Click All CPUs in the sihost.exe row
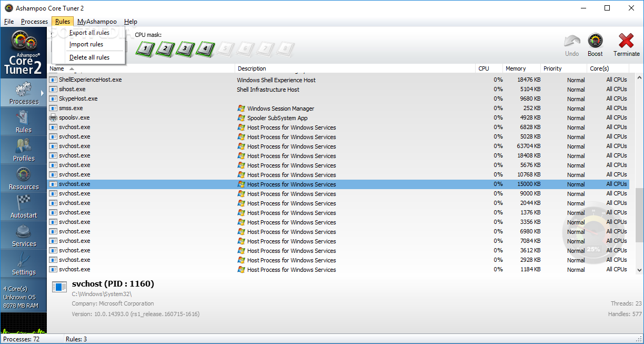 pos(617,90)
